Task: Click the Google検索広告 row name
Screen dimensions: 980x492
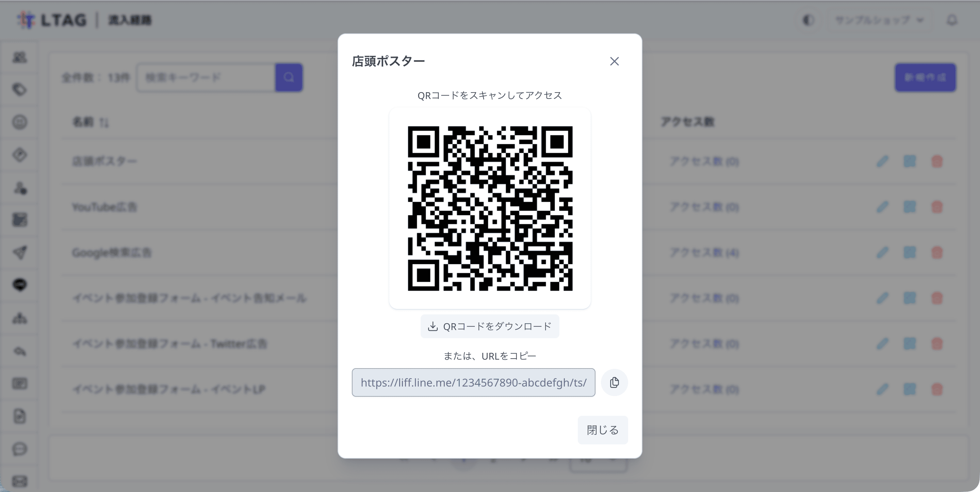Action: click(112, 253)
